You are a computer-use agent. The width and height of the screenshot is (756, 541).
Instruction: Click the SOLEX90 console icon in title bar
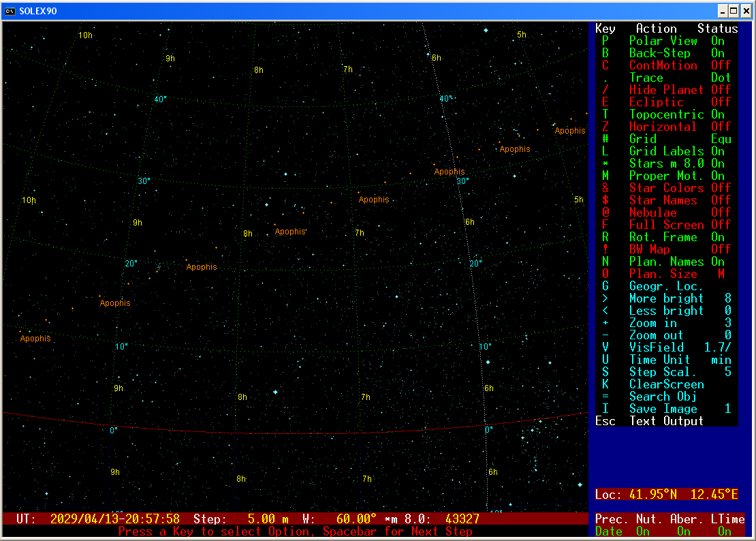coord(10,11)
